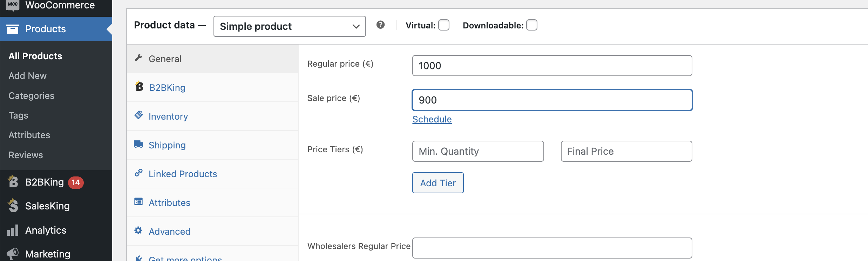Open Reviews in sidebar
The width and height of the screenshot is (868, 261).
[x=26, y=155]
